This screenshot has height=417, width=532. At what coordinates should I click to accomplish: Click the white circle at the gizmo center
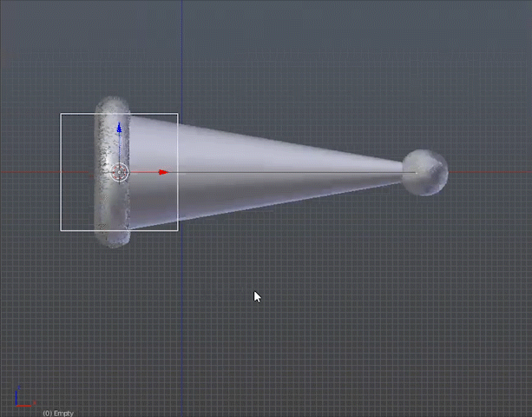tap(120, 173)
